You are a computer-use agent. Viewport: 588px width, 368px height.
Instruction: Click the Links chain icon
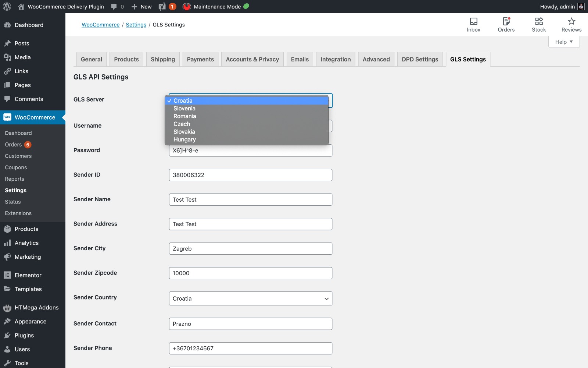pyautogui.click(x=7, y=71)
